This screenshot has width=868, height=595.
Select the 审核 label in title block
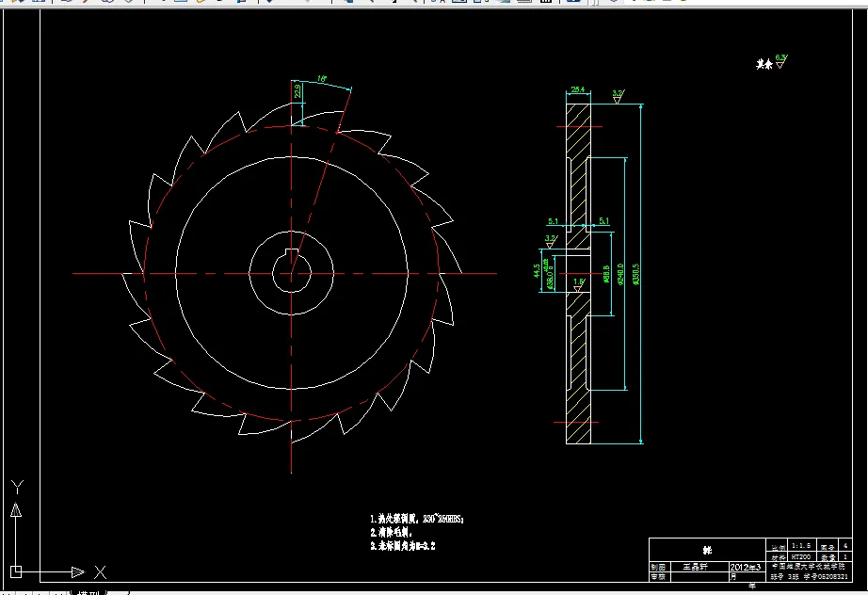point(659,577)
